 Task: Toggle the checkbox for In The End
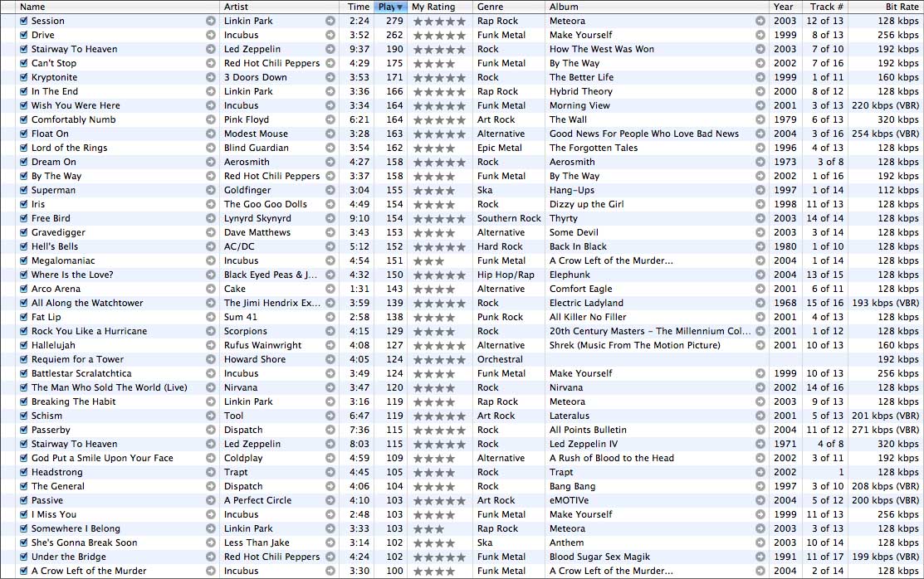coord(23,91)
